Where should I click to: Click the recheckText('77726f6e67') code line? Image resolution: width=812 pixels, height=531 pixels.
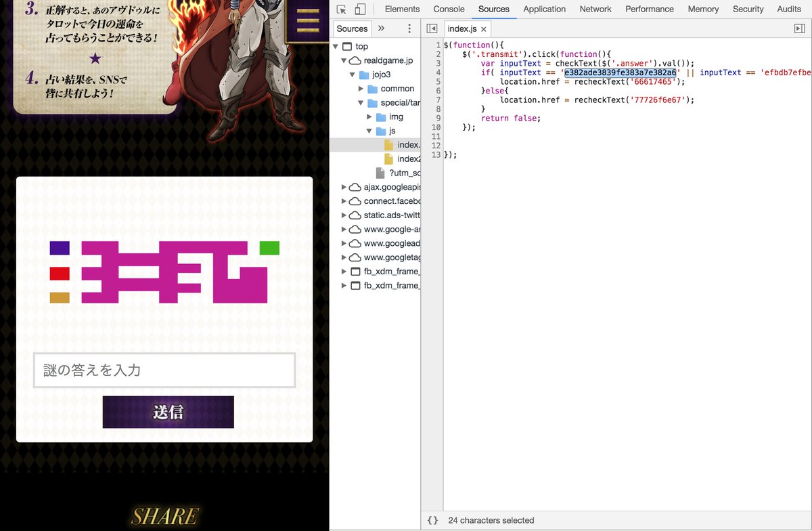597,100
